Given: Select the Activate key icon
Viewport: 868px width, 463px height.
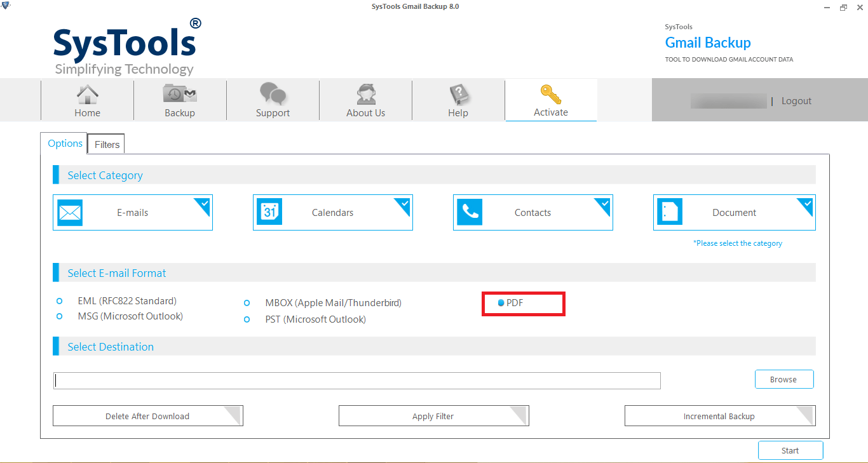Looking at the screenshot, I should [550, 95].
